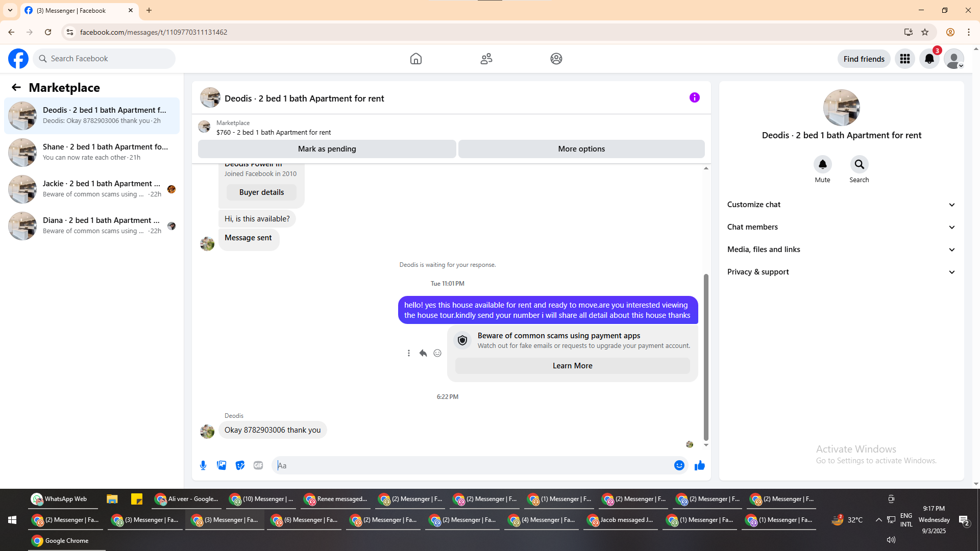Click Learn More on scam warning
The image size is (980, 551).
click(x=572, y=366)
